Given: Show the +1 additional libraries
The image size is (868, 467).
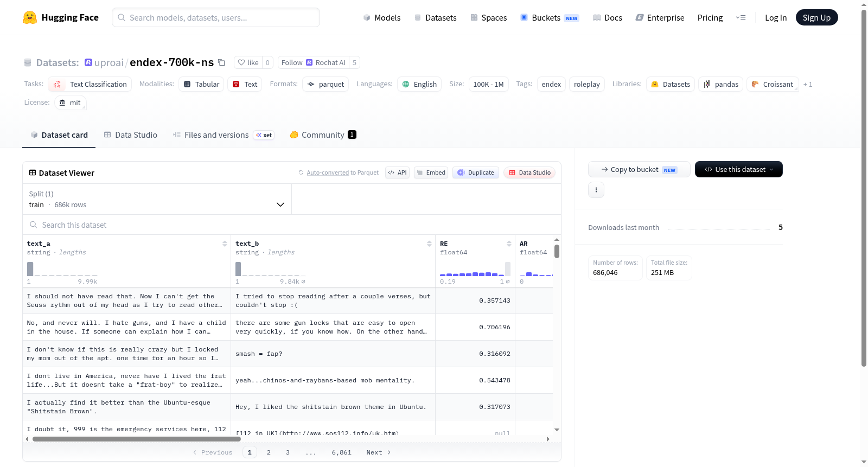Looking at the screenshot, I should [x=808, y=84].
